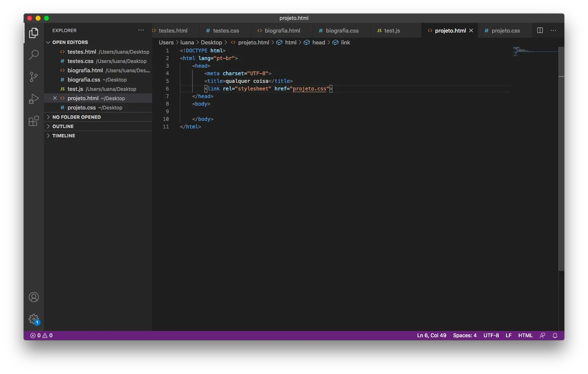Click the feedback icon in status bar

(x=542, y=336)
